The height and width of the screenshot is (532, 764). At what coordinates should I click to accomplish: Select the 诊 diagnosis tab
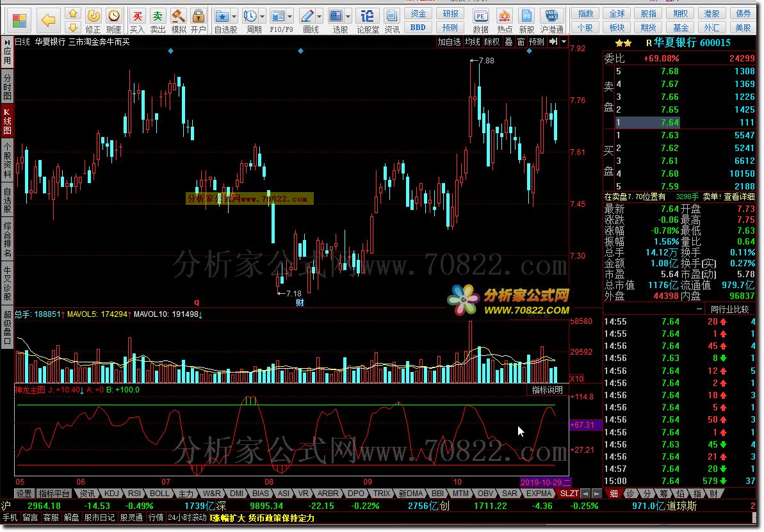tap(631, 494)
